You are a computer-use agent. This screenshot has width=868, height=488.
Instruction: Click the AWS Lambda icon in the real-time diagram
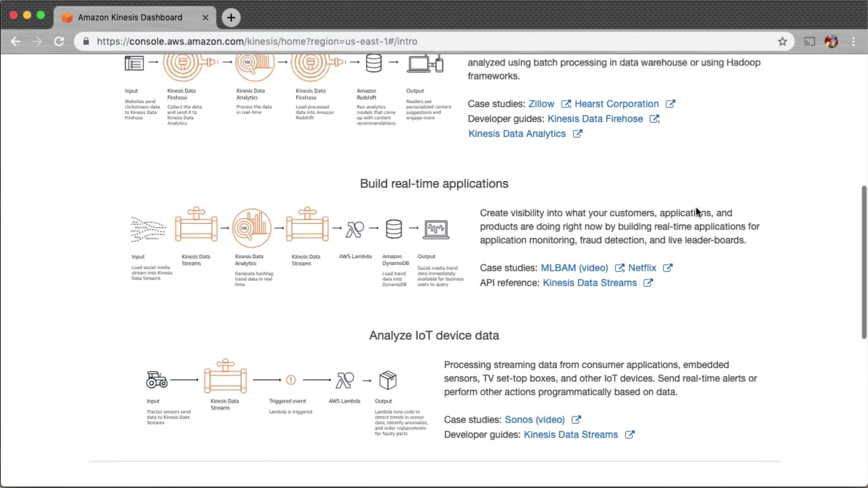(x=355, y=229)
